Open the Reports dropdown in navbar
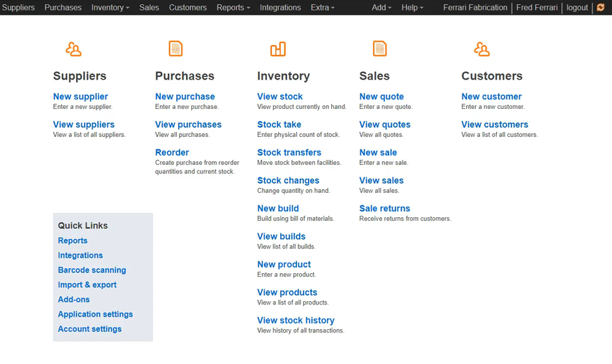612x364 pixels. coord(234,8)
